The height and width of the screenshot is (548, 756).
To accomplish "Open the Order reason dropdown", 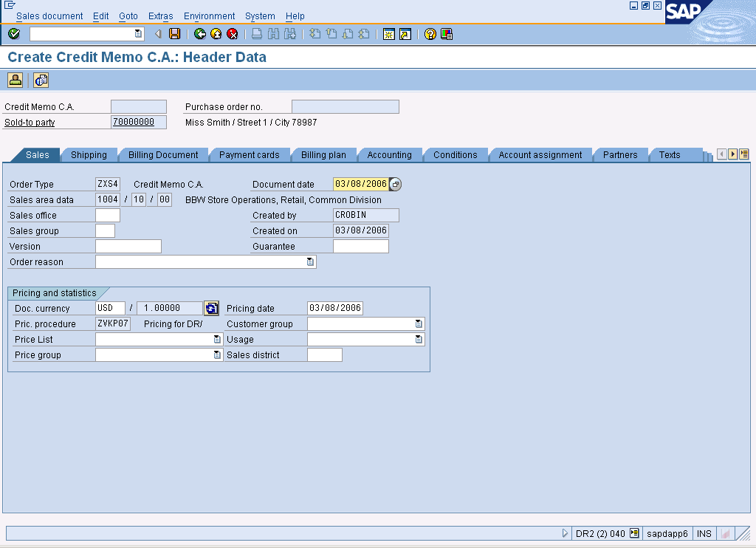I will click(310, 261).
